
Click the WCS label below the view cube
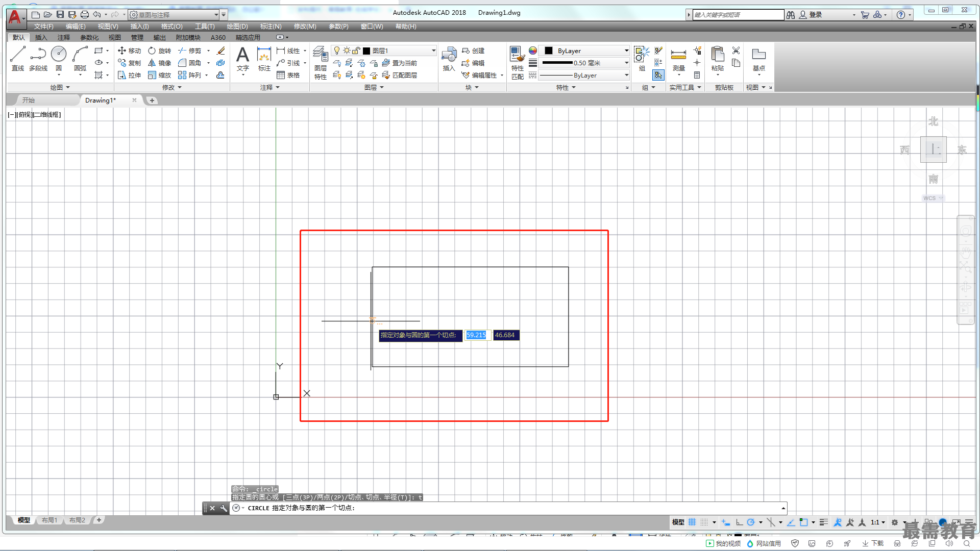929,198
